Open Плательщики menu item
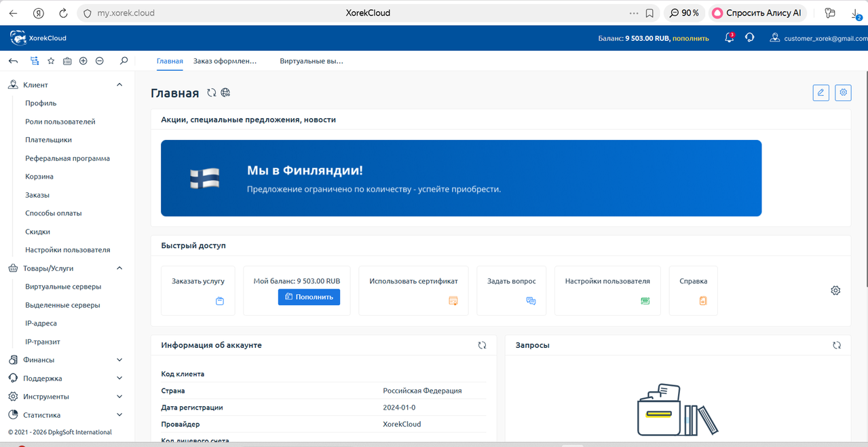Viewport: 868px width, 447px height. coord(48,140)
